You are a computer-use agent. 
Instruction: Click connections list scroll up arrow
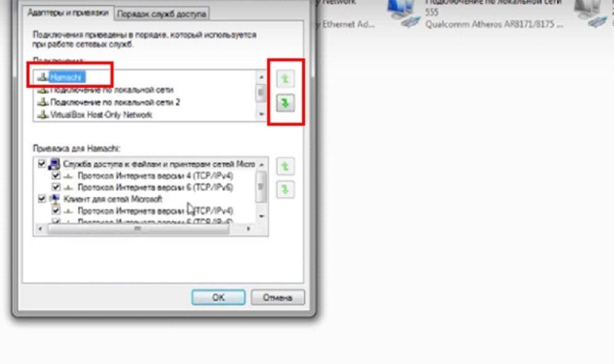[x=261, y=77]
